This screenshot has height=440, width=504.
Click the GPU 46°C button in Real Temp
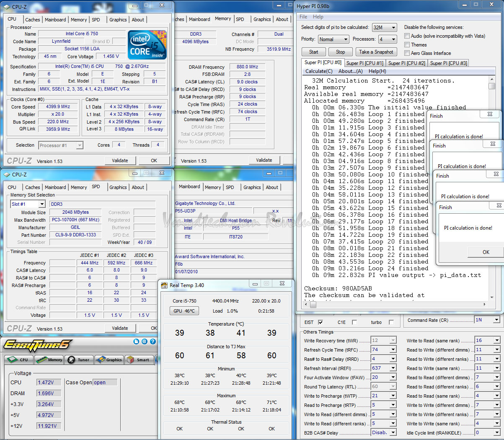coord(184,311)
